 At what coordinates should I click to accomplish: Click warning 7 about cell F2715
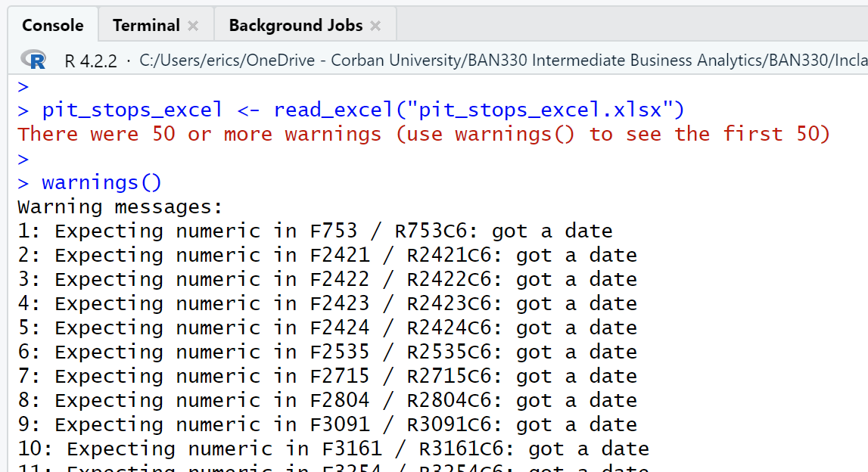327,376
